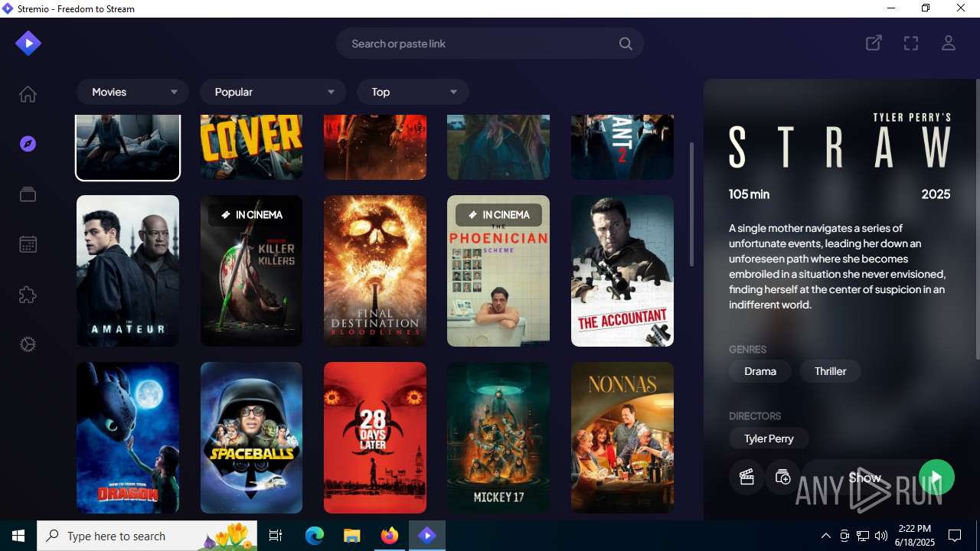
Task: Open the user profile icon
Action: [x=949, y=44]
